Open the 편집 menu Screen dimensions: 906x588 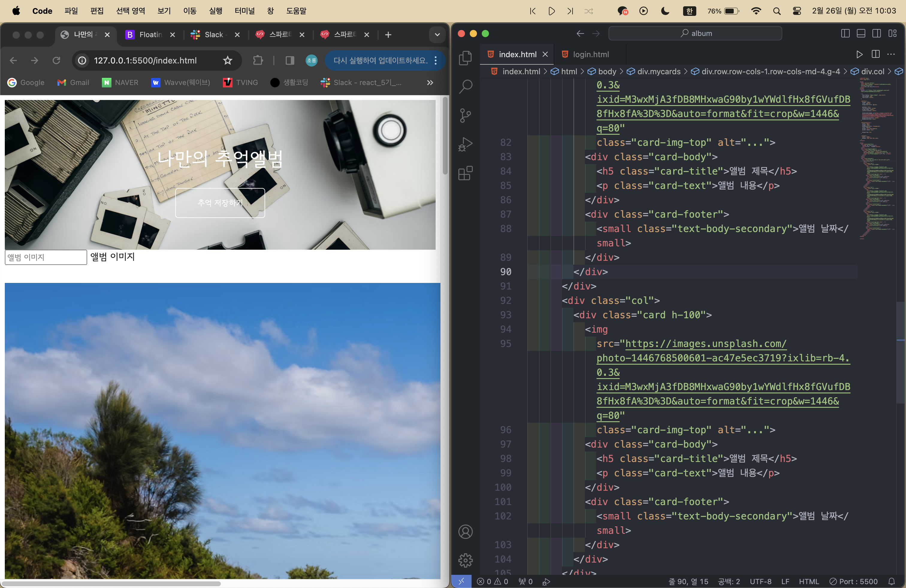click(97, 11)
